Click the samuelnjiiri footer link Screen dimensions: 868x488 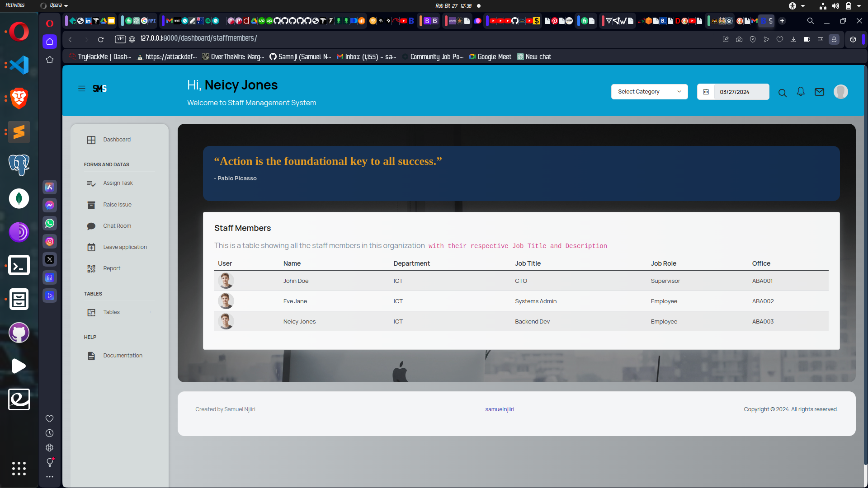point(500,409)
